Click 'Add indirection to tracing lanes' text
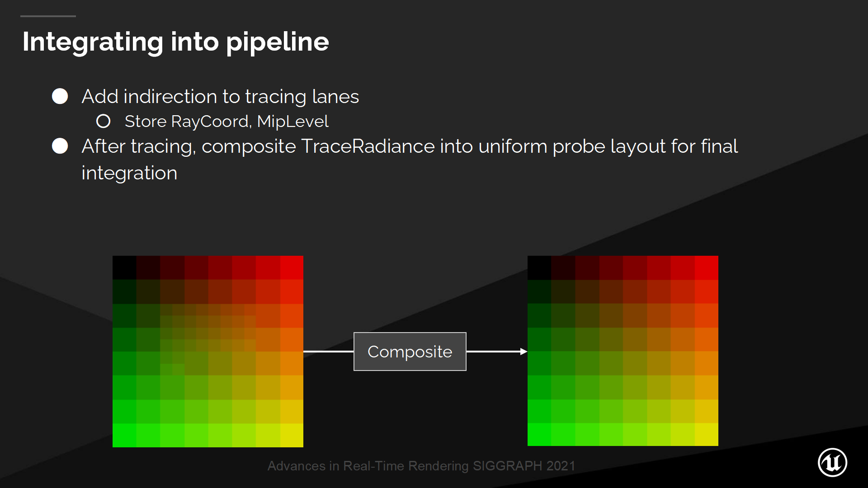Image resolution: width=868 pixels, height=488 pixels. click(x=220, y=97)
